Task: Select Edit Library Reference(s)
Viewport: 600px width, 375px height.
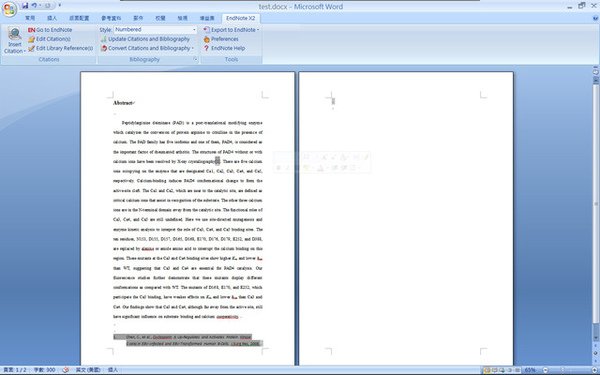Action: click(x=60, y=48)
